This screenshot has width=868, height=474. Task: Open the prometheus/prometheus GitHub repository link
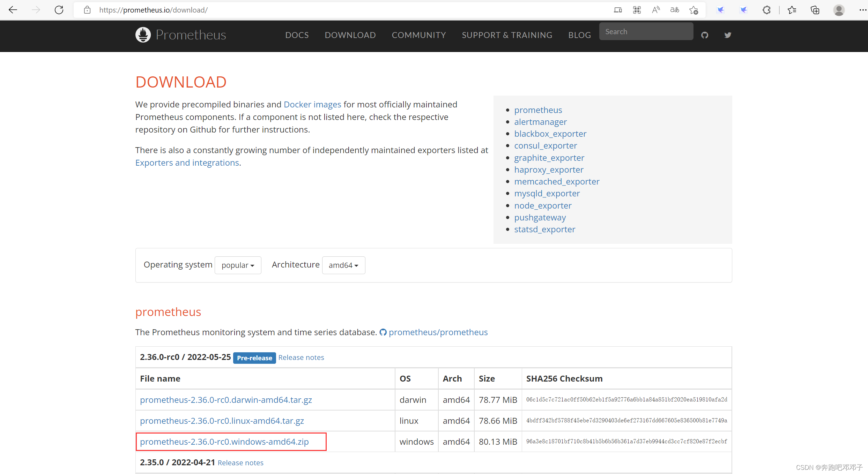click(438, 332)
